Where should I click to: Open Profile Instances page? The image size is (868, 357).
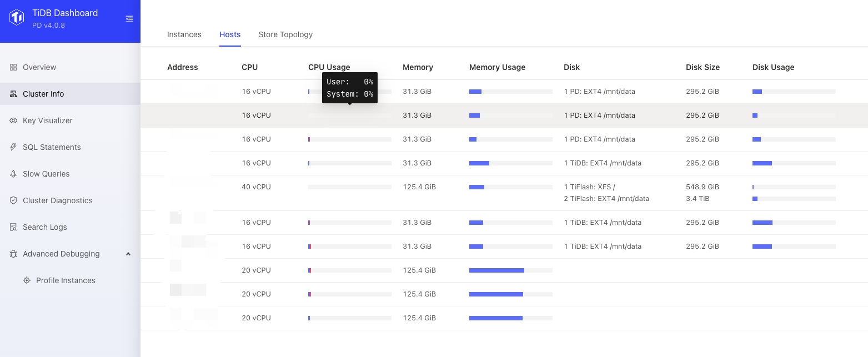pyautogui.click(x=66, y=280)
